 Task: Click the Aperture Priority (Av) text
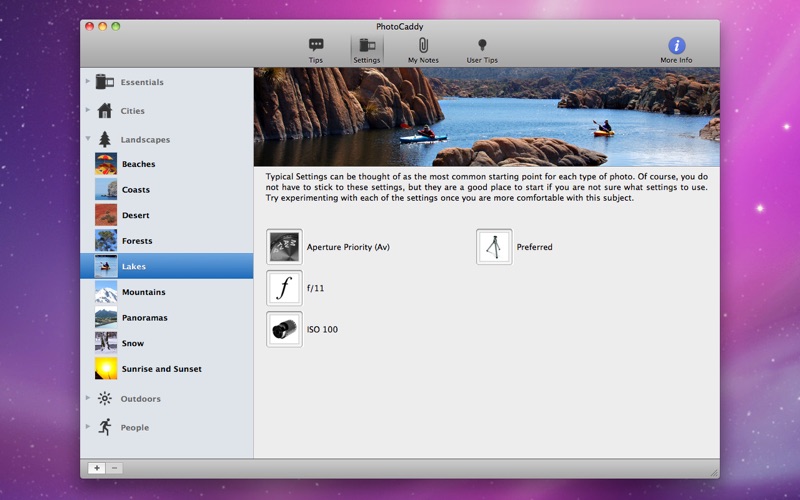pos(348,247)
